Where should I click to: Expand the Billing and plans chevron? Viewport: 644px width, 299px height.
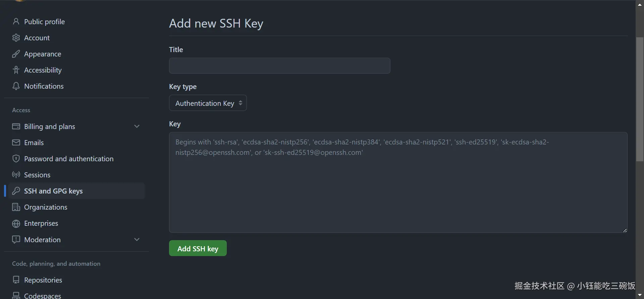[137, 126]
